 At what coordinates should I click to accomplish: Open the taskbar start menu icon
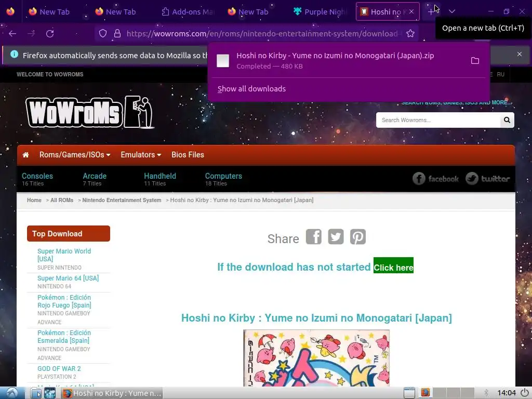(12, 393)
